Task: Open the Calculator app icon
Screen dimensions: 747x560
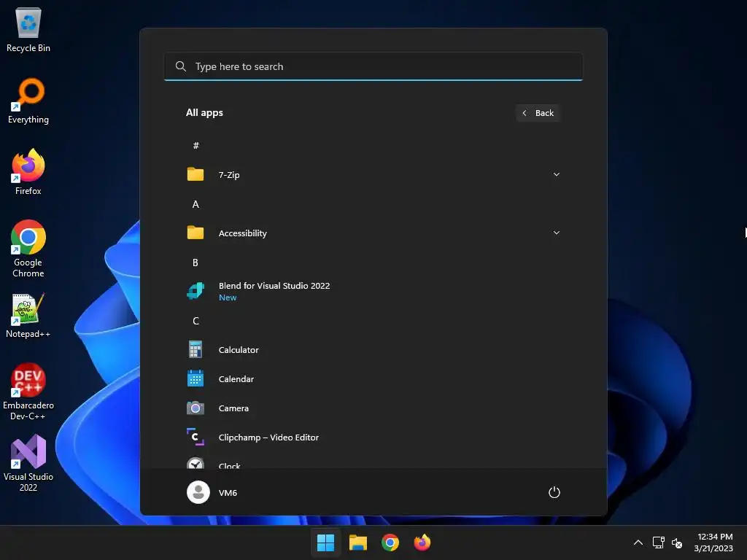Action: click(x=196, y=349)
